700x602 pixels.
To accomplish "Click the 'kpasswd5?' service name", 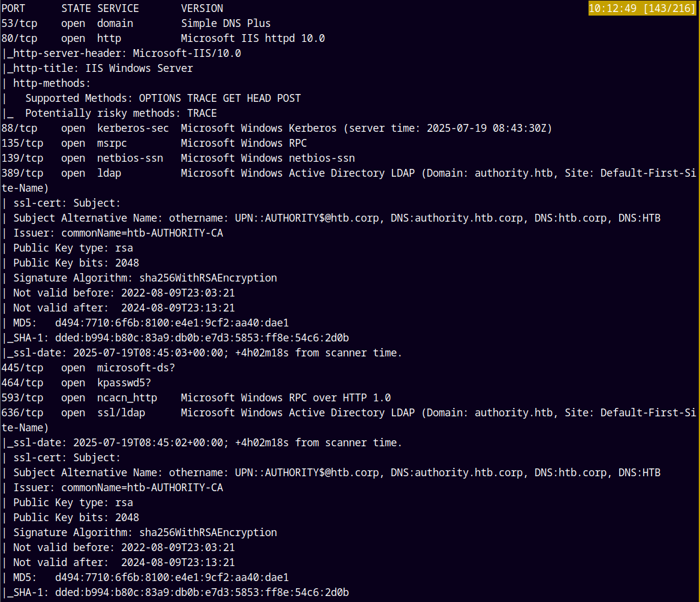I will (124, 383).
